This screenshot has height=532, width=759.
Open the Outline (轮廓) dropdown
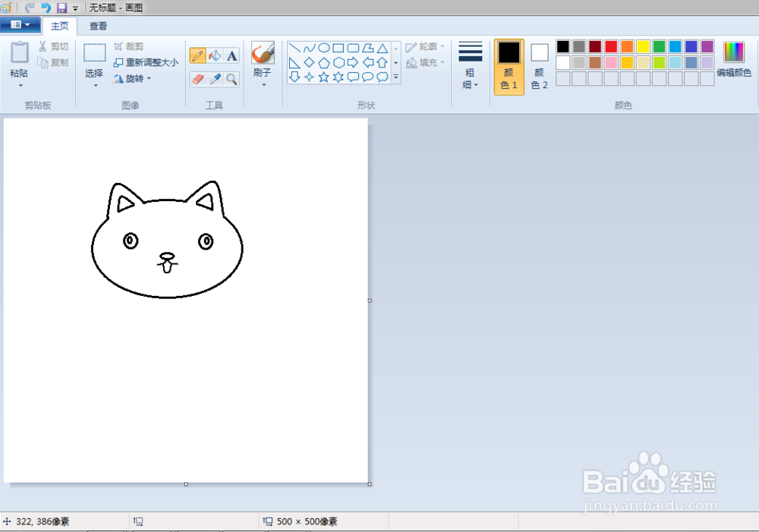[426, 47]
